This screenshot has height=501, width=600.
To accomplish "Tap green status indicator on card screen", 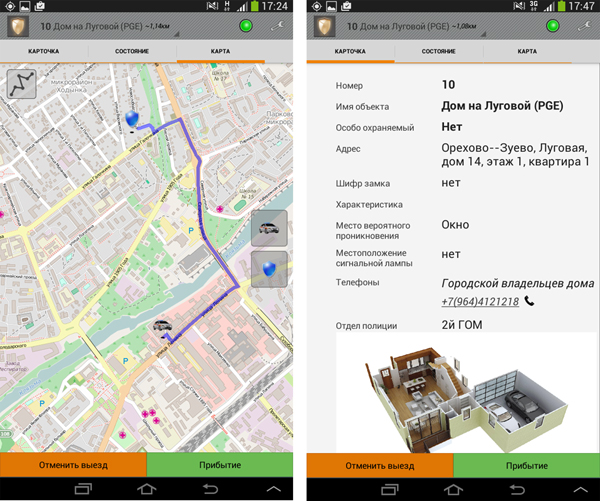I will click(x=554, y=24).
